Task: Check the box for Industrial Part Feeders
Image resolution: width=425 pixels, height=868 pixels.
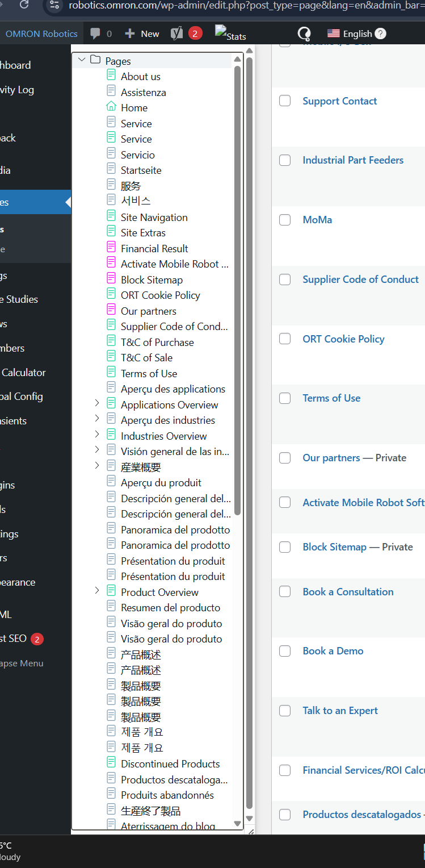Action: tap(285, 160)
